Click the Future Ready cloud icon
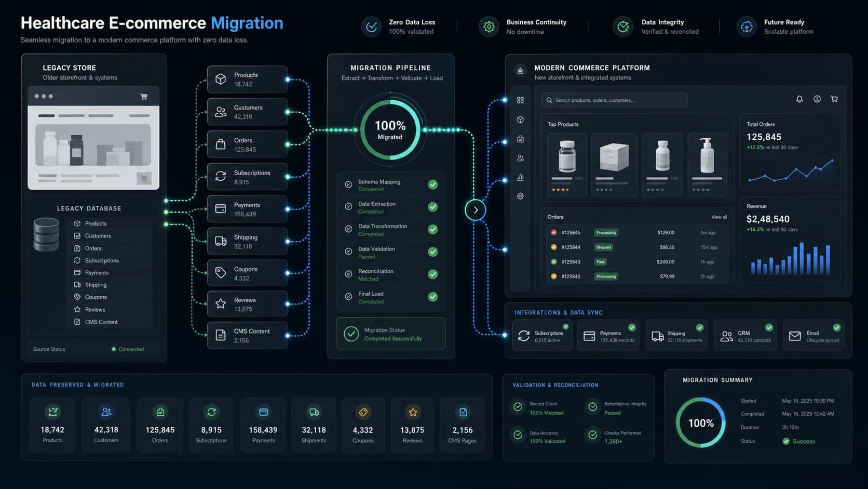 747,27
